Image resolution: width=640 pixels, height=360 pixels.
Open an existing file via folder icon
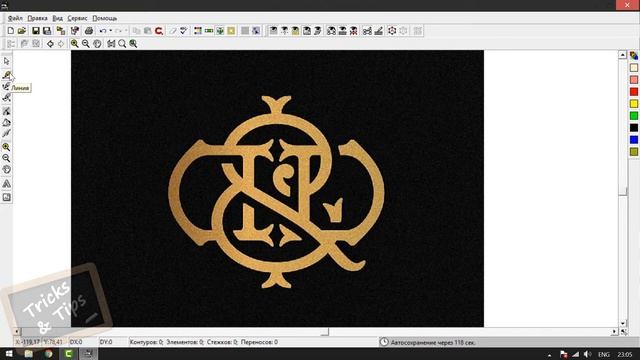click(22, 31)
